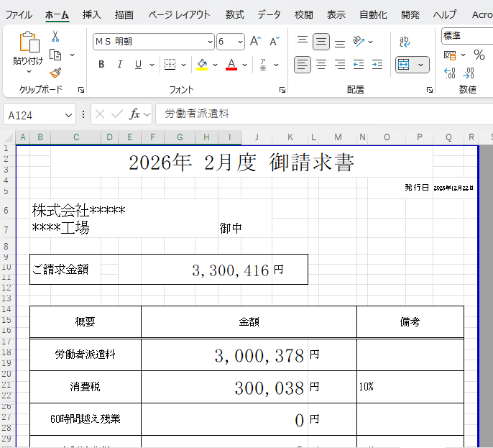Select column header J
This screenshot has width=493, height=448.
click(x=257, y=137)
